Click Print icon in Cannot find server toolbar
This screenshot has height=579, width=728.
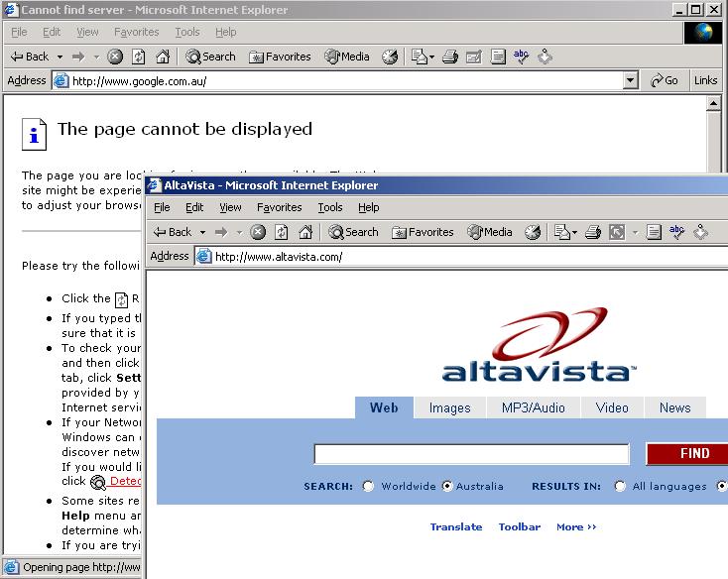[450, 57]
